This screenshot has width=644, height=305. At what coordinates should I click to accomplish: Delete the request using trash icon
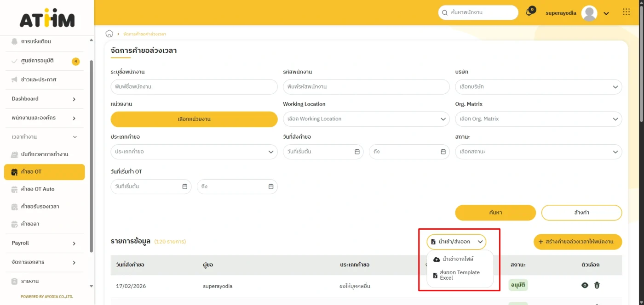tap(597, 285)
